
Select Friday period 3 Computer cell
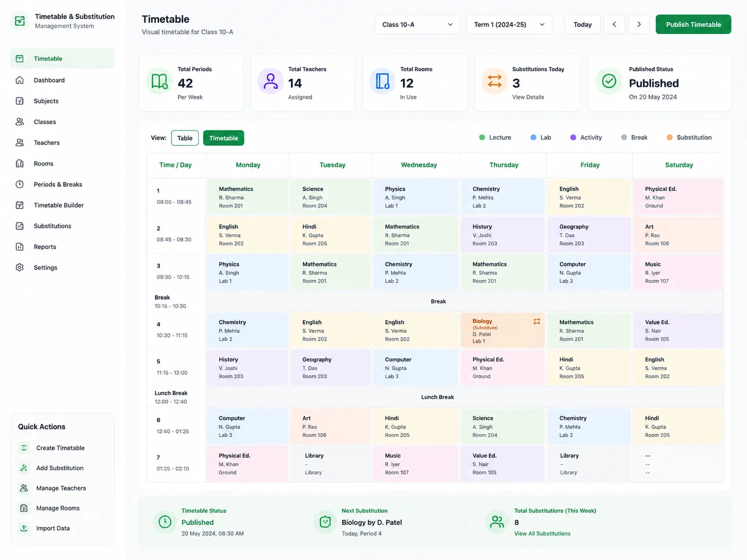pos(589,272)
